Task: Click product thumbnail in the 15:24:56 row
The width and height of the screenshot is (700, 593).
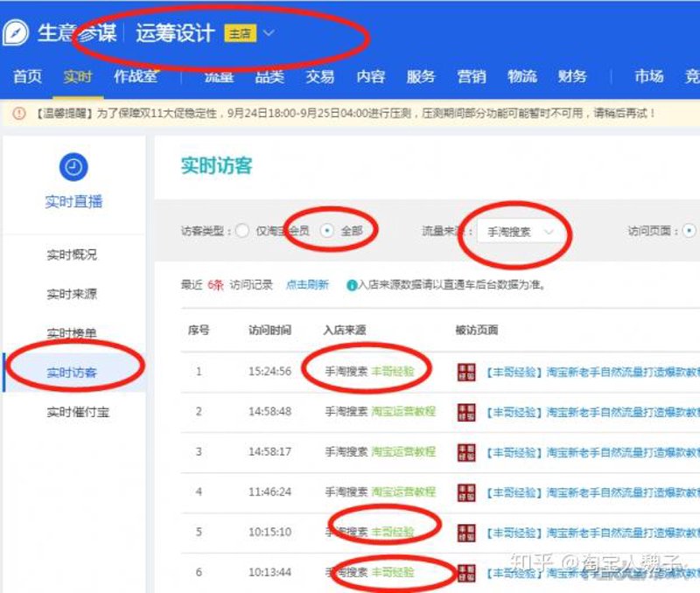Action: point(466,372)
